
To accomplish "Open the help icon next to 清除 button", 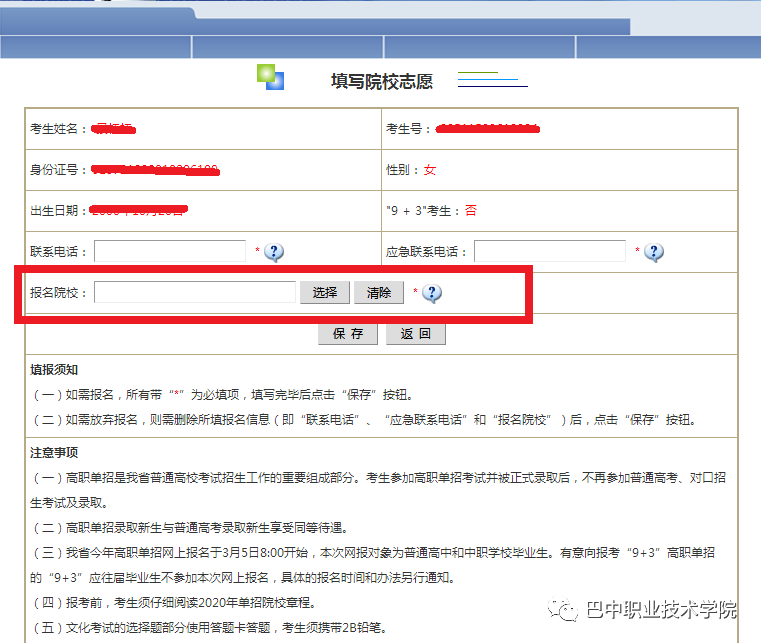I will [431, 293].
